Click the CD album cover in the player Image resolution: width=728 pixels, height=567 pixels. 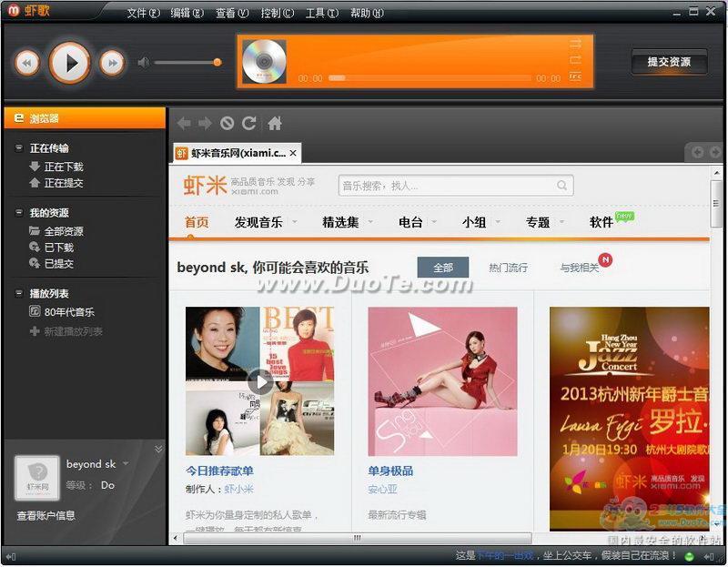pos(264,61)
